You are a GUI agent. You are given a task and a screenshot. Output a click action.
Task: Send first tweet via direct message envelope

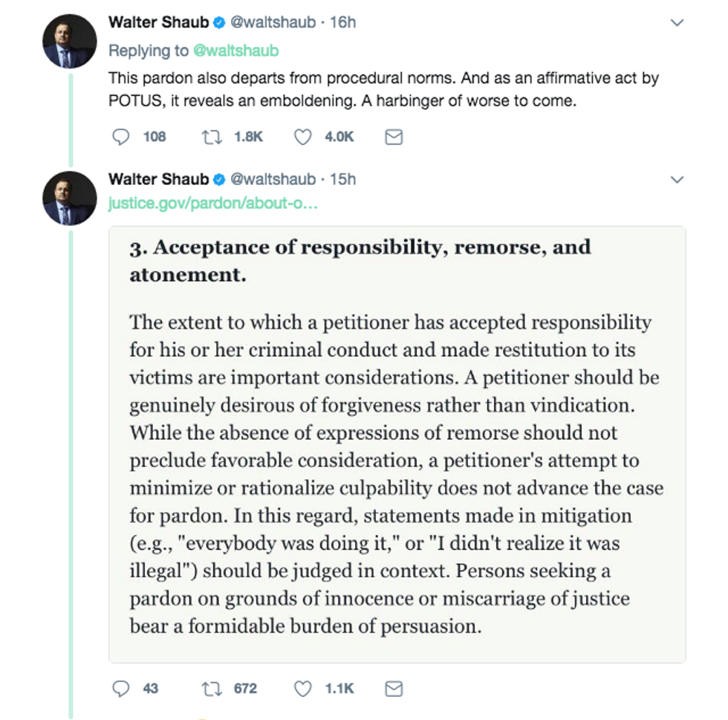pos(394,137)
